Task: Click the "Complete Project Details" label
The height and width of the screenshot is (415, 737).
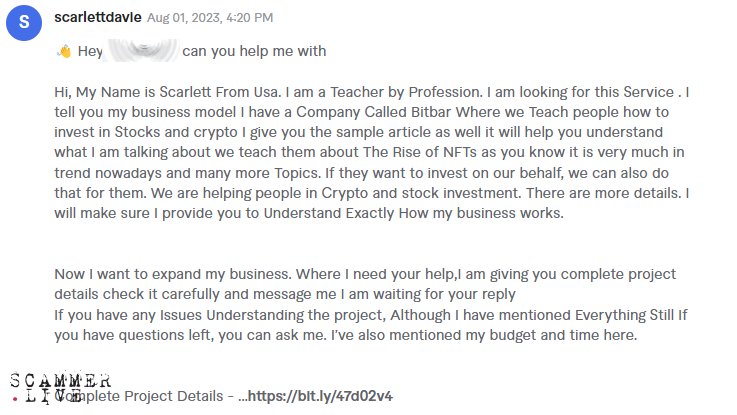Action: click(150, 396)
